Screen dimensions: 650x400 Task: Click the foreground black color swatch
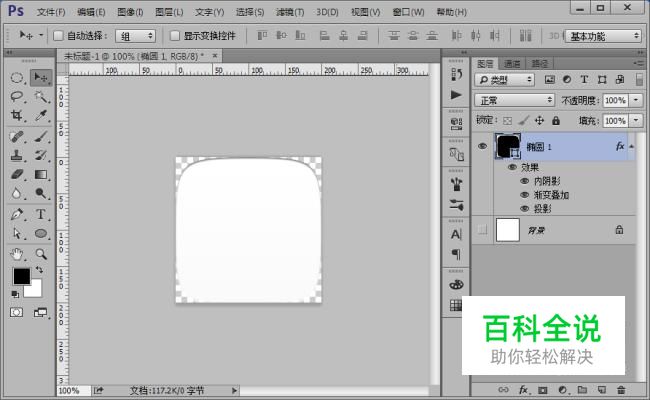(x=21, y=275)
